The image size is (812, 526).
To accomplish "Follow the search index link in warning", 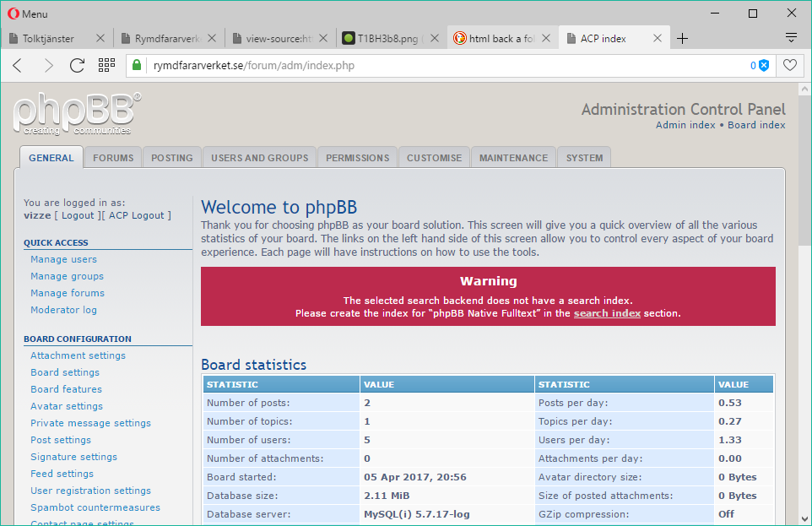I will (607, 313).
